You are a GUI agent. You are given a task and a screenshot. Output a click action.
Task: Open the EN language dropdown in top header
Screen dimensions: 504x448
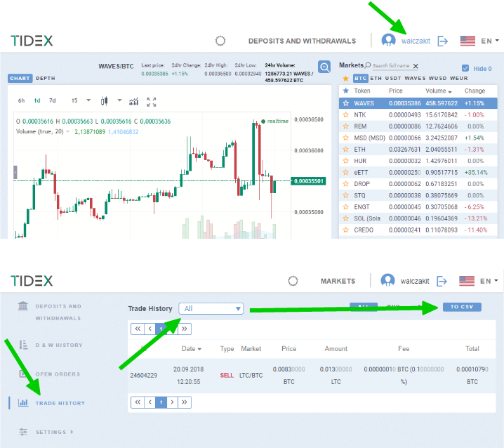(x=490, y=41)
